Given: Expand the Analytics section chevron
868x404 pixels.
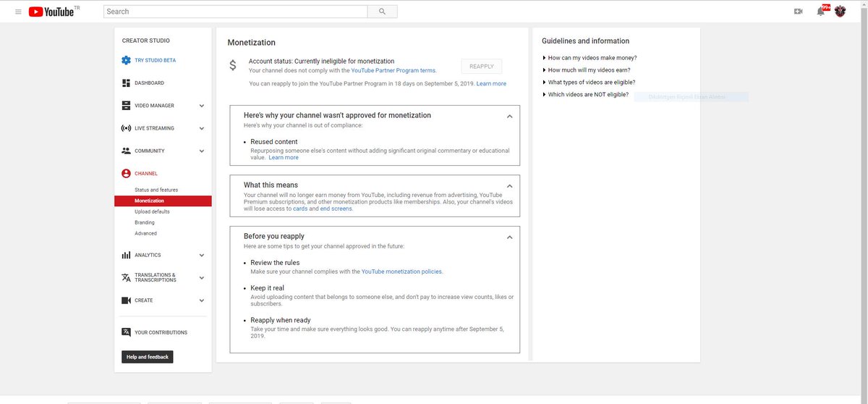Looking at the screenshot, I should click(202, 255).
